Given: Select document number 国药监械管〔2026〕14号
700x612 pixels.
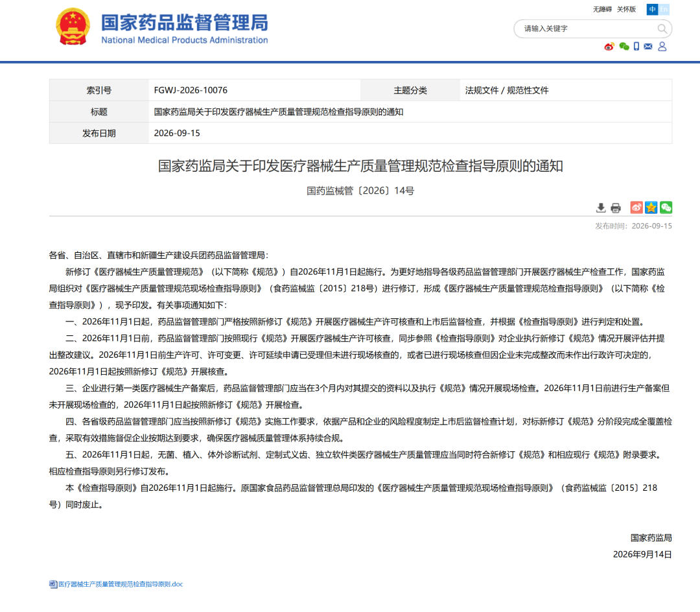Looking at the screenshot, I should pyautogui.click(x=360, y=191).
